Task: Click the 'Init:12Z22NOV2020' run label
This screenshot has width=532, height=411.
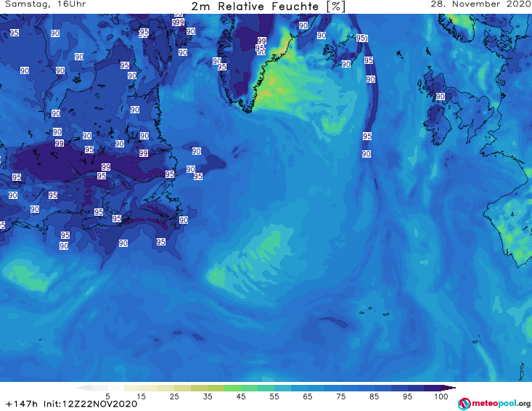Action: click(90, 404)
